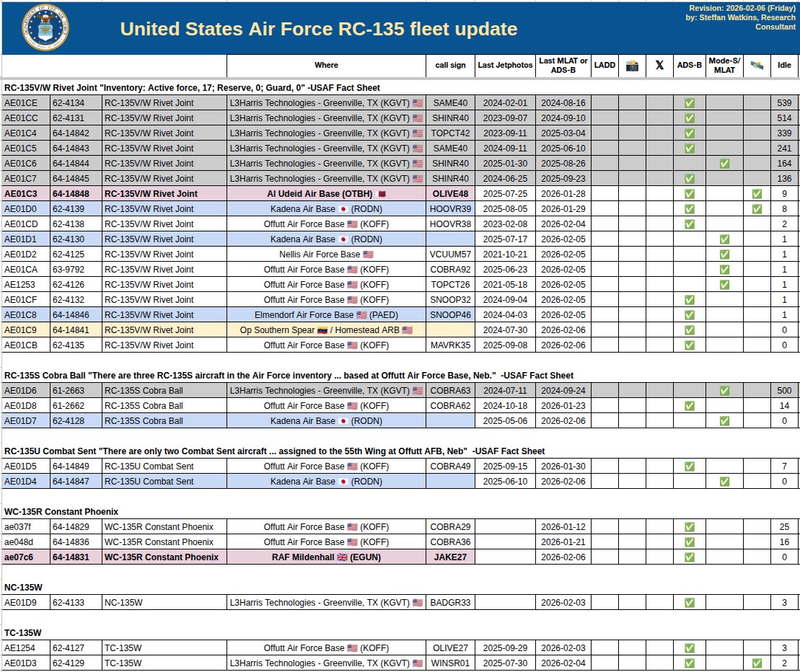Click the Qatar flag beside Al Udeid Air Base

click(x=381, y=194)
